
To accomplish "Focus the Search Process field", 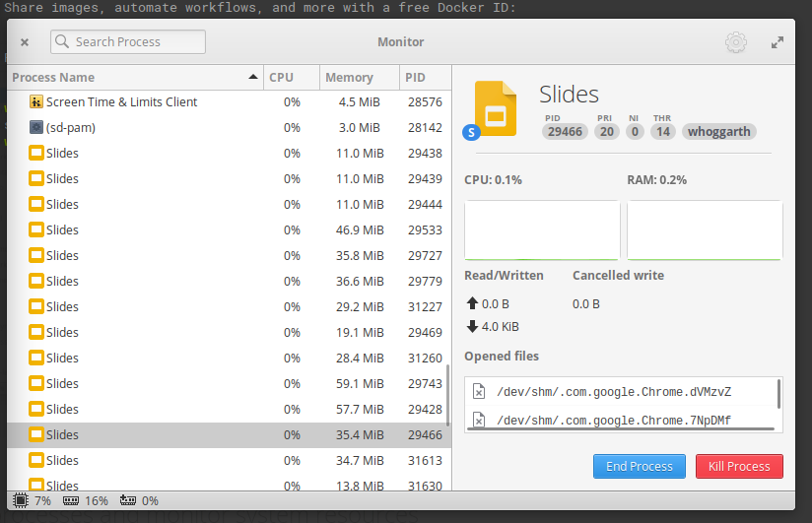I will pyautogui.click(x=128, y=42).
